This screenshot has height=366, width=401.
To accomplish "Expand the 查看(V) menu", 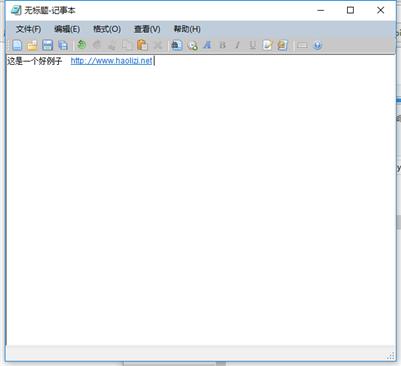I will click(x=147, y=29).
